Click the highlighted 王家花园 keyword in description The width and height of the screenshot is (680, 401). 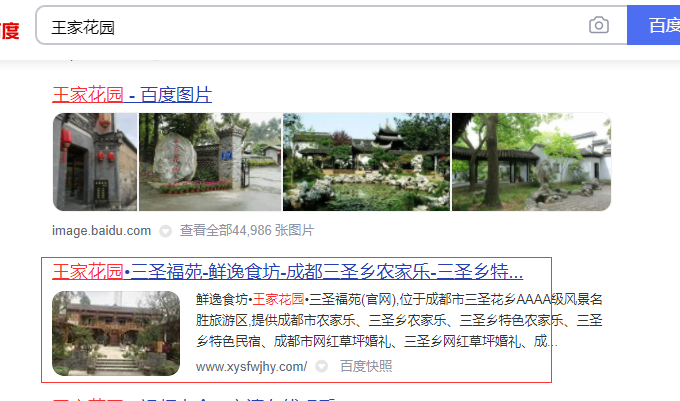click(278, 299)
